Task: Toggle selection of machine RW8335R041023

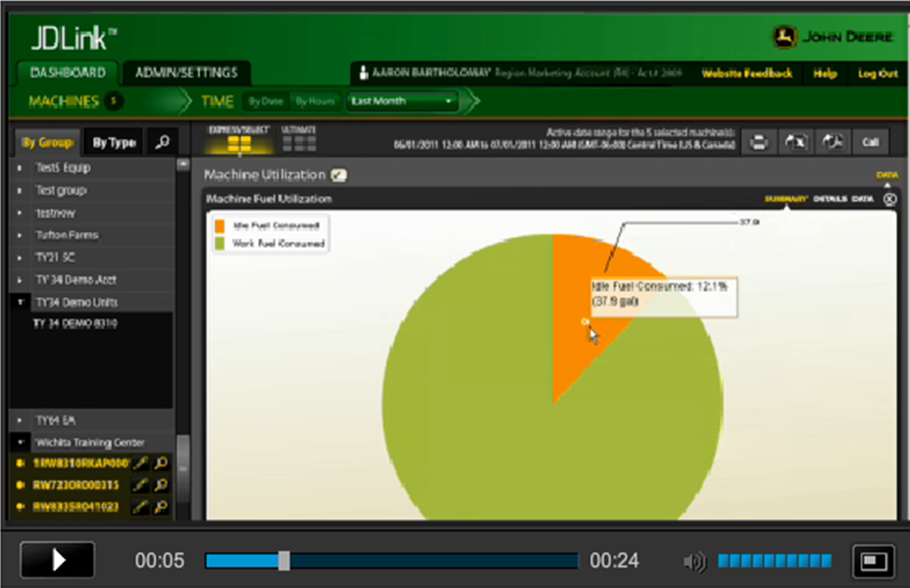Action: (21, 507)
